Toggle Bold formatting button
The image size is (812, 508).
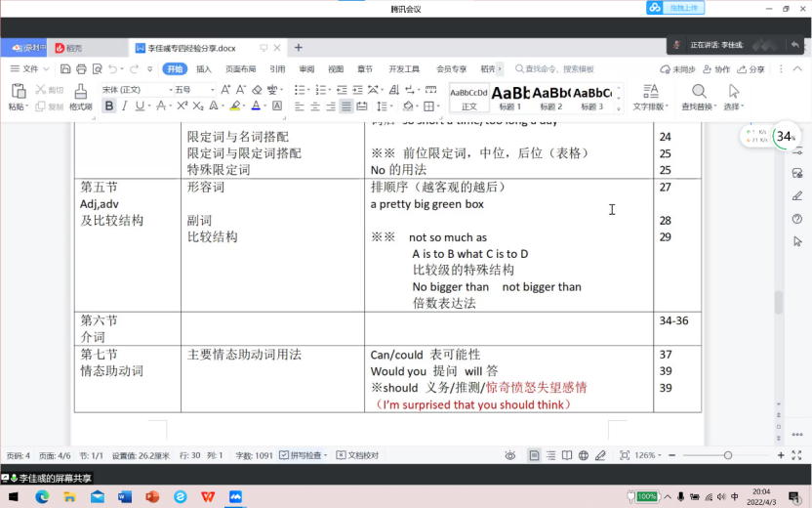(x=109, y=106)
